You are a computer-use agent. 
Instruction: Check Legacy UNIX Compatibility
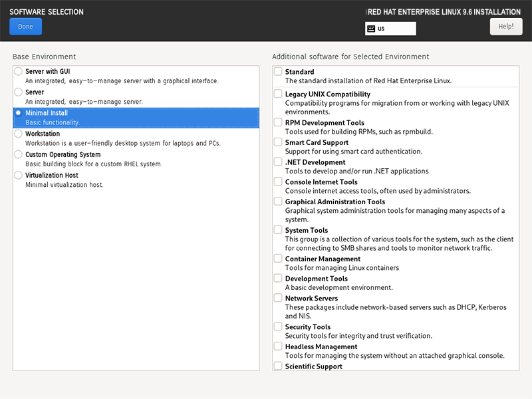pos(278,94)
